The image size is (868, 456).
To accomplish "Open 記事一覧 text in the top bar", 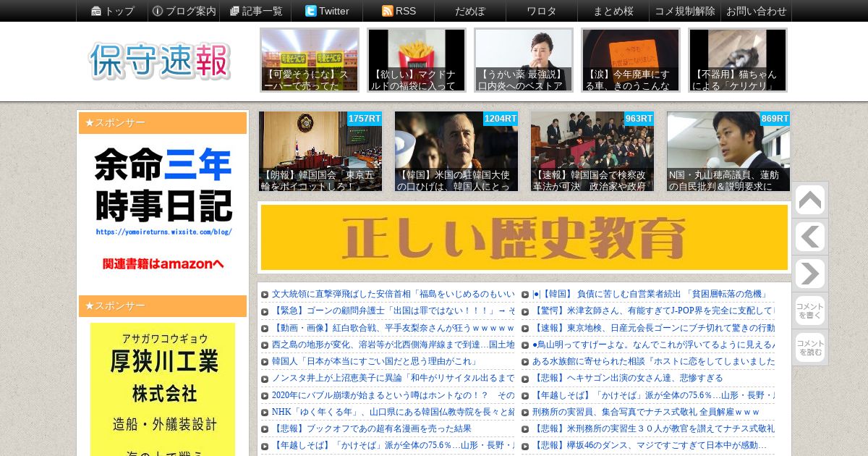I will click(x=263, y=11).
